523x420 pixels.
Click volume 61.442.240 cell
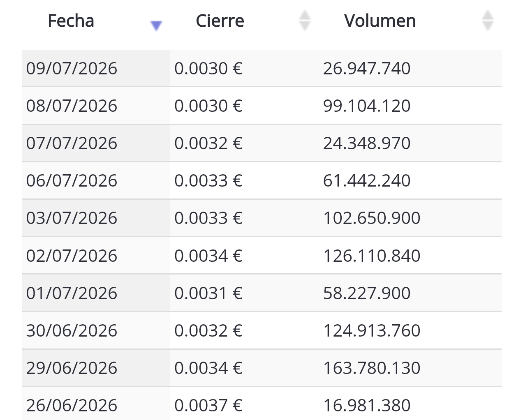(x=410, y=180)
